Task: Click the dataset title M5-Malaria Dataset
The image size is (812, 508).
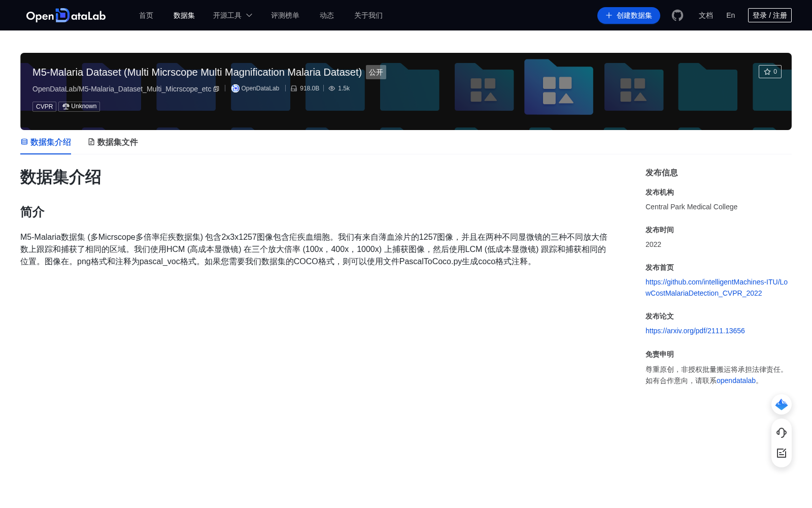Action: point(197,72)
